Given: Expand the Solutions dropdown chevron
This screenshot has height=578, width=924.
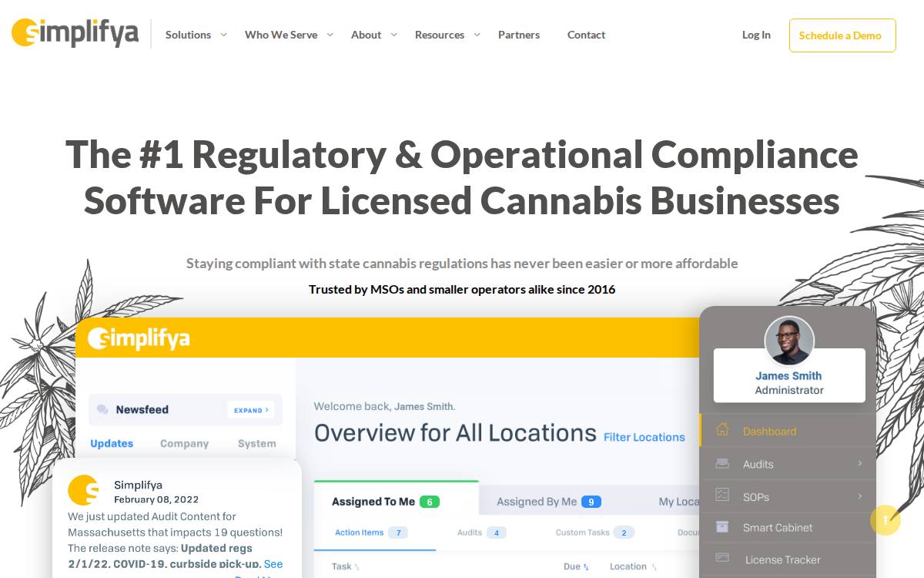Looking at the screenshot, I should (223, 35).
